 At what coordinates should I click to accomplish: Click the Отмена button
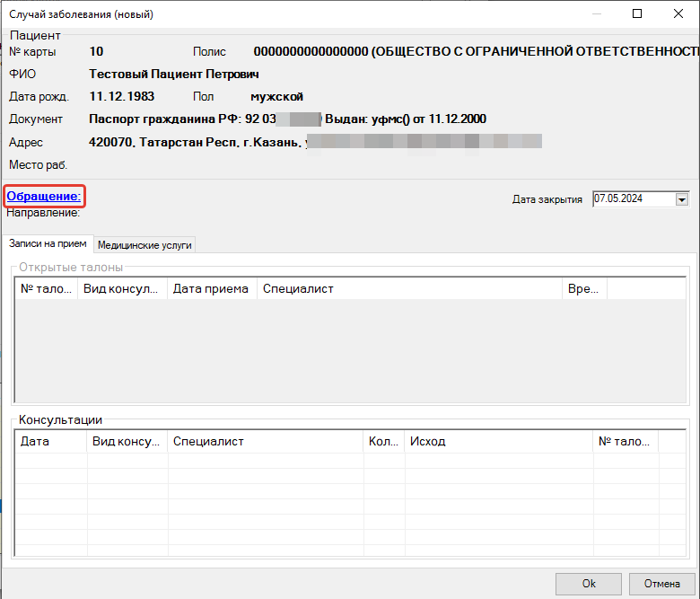click(661, 584)
